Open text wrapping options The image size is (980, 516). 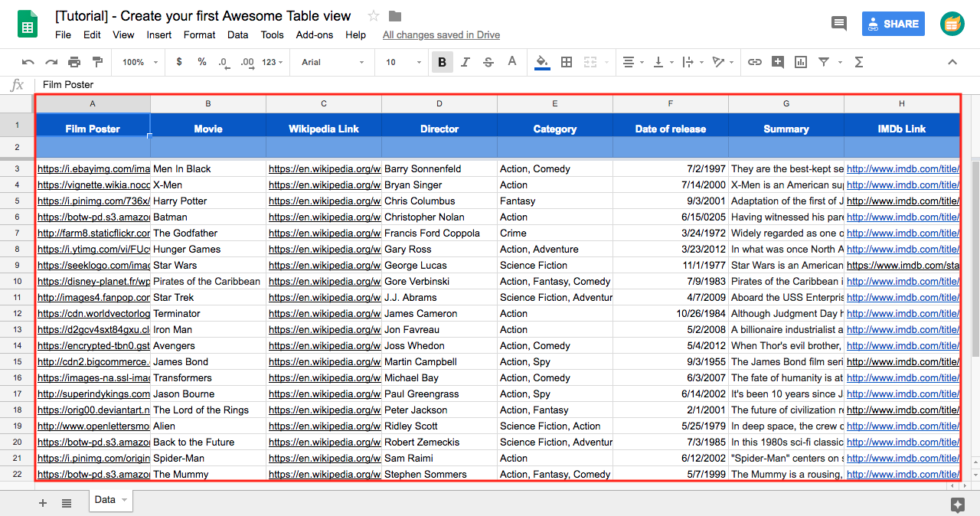(691, 62)
